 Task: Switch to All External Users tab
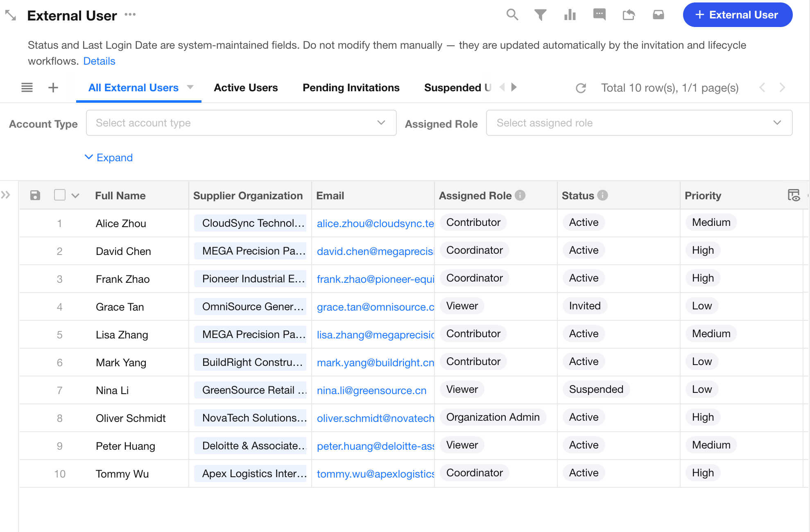133,88
